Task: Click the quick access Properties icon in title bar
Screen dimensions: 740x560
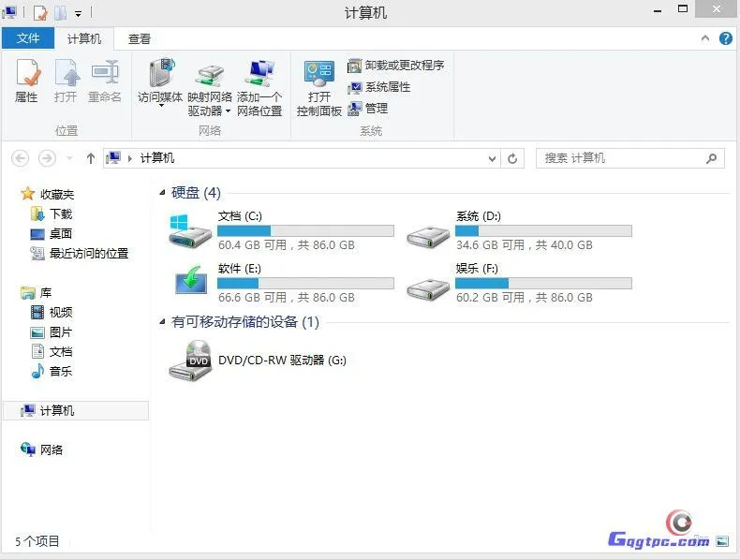Action: (40, 13)
